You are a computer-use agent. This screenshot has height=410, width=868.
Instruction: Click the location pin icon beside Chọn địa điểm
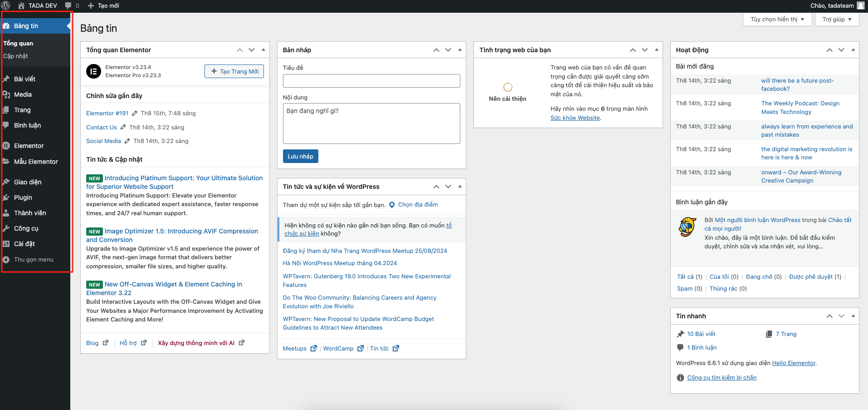click(392, 205)
